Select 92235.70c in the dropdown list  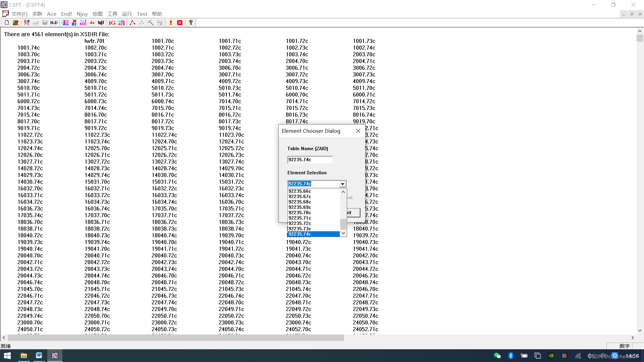click(300, 213)
